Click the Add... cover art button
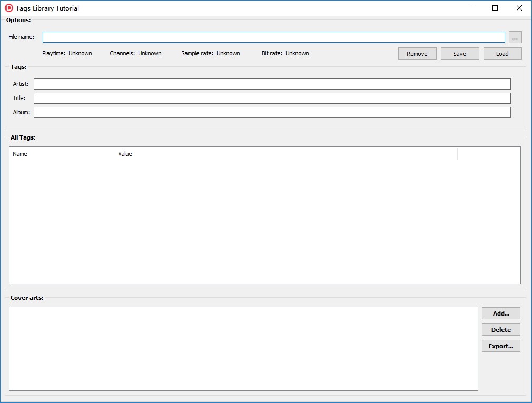Screen dimensions: 532x403 coord(501,313)
